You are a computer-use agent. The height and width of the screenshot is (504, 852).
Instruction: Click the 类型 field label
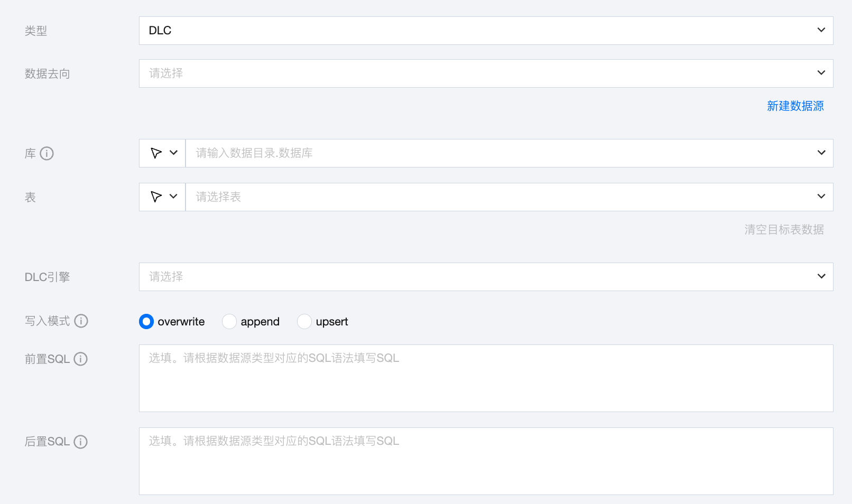pos(36,31)
